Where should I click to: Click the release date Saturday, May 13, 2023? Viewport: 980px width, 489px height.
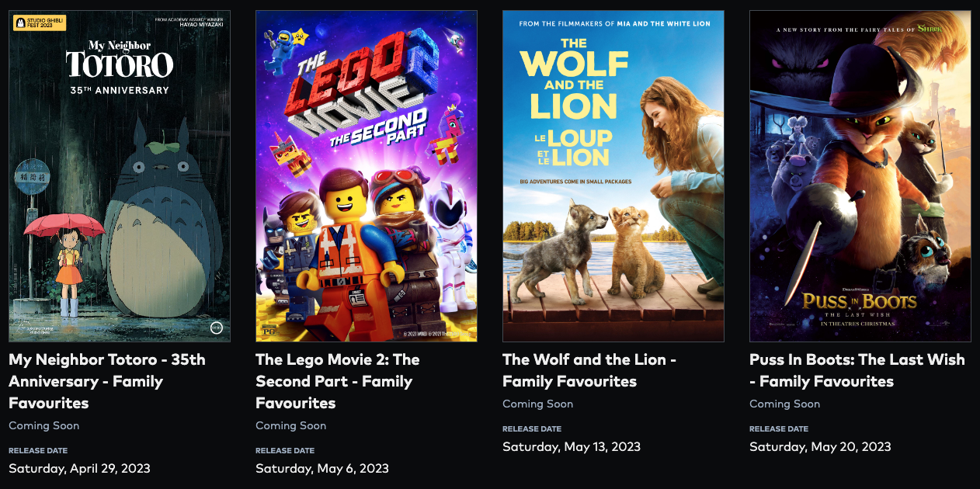point(572,446)
